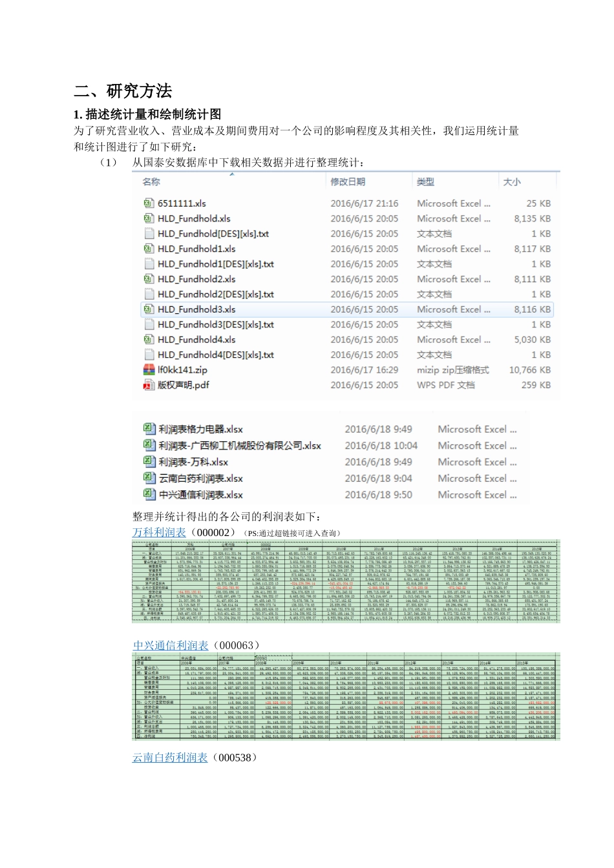The height and width of the screenshot is (868, 614).
Task: Select the highlighted file name HLD_Fundhold3.xls
Action: tap(196, 309)
